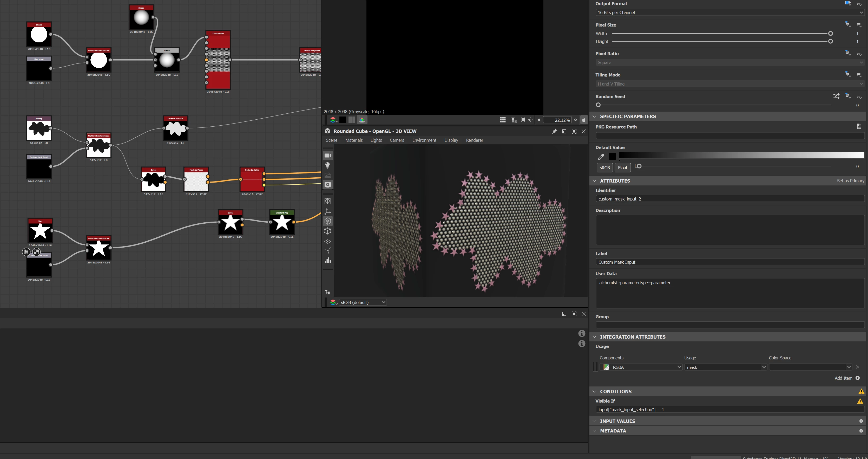Click the axis gizmo icon in 3D view sidebar

(327, 211)
